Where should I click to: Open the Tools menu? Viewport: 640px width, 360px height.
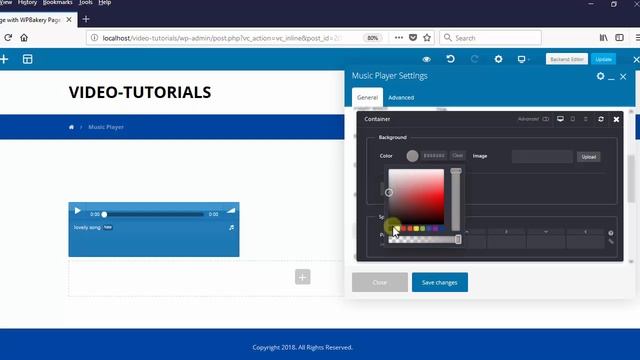(85, 2)
